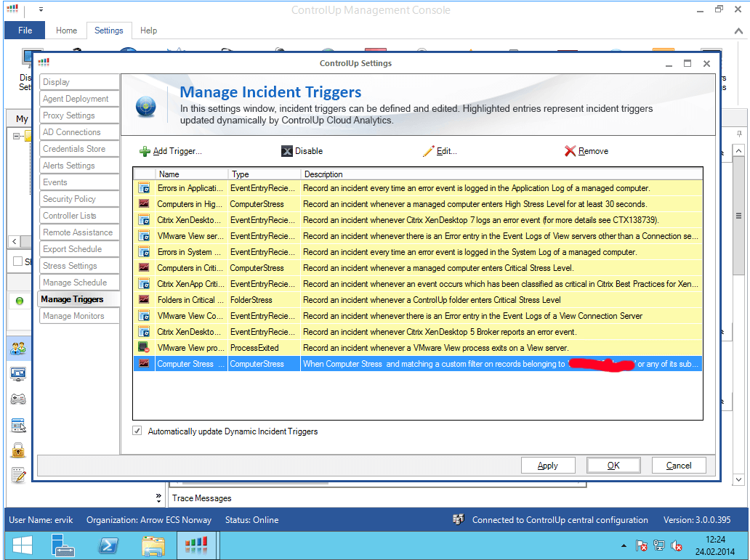Click the icon beside 'Errors in Applicati...' trigger

click(x=144, y=188)
